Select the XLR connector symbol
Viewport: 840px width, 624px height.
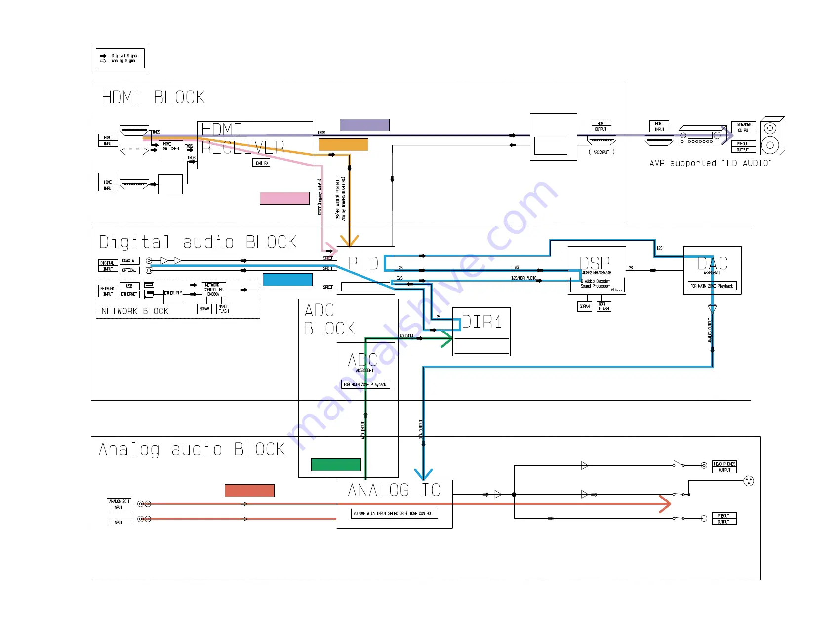coord(749,481)
